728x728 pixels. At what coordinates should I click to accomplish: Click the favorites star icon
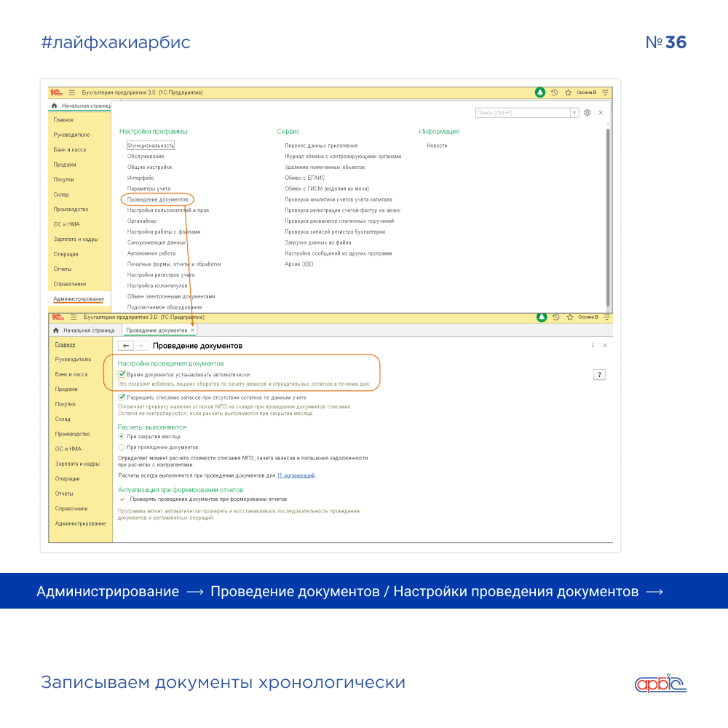[569, 92]
